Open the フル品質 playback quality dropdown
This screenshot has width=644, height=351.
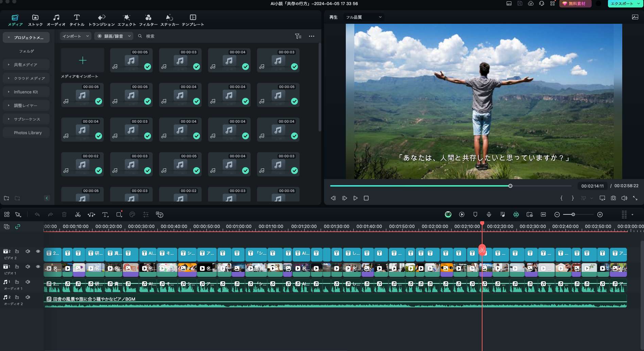(363, 17)
